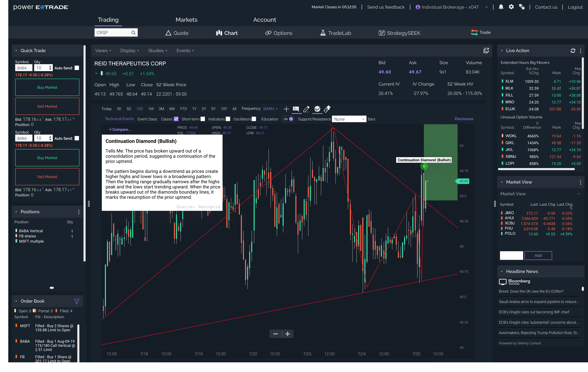
Task: Click the first Buy Market button
Action: coord(47,87)
